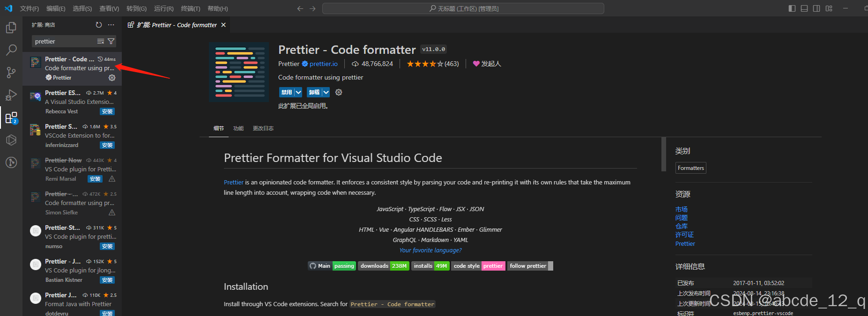Select the Formatters category tag
This screenshot has width=868, height=316.
point(691,168)
